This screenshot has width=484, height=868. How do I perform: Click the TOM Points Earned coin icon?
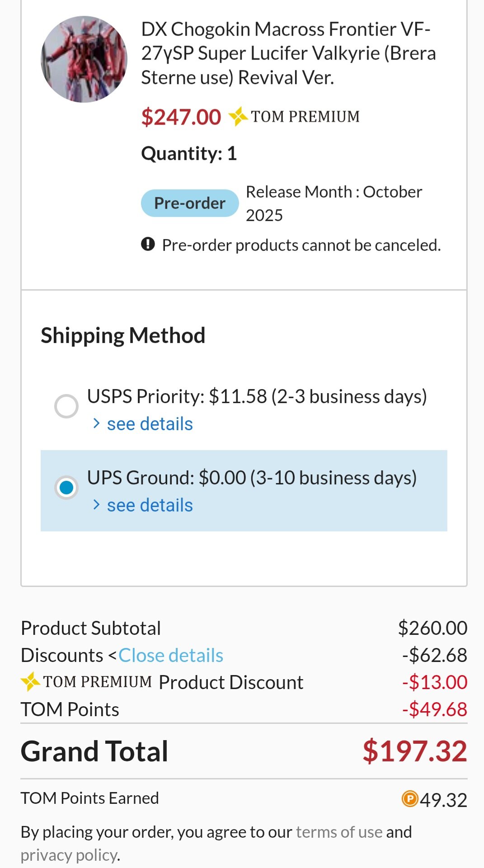tap(410, 798)
